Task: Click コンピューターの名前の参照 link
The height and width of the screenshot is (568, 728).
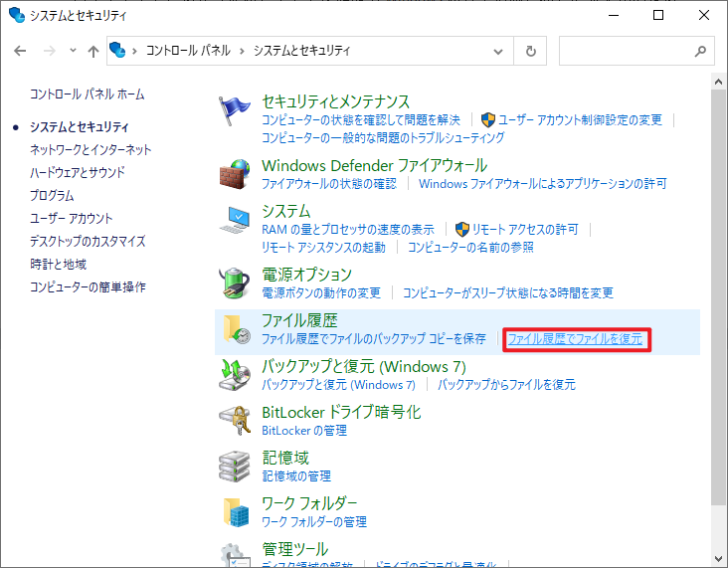Action: coord(470,247)
